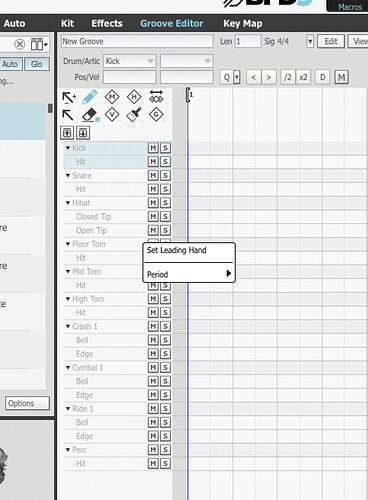The image size is (368, 500).
Task: Solo the Snare lane
Action: 165,175
